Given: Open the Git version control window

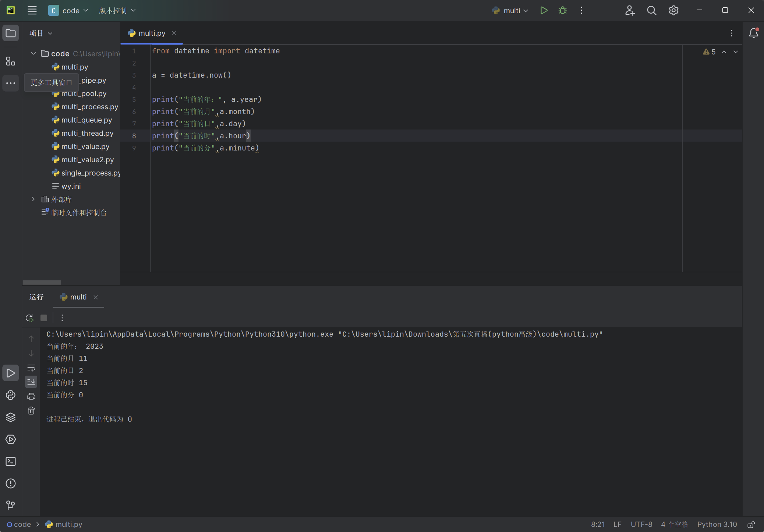Looking at the screenshot, I should point(11,506).
